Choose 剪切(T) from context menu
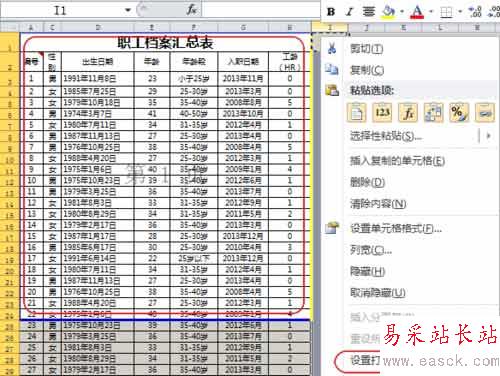 366,49
